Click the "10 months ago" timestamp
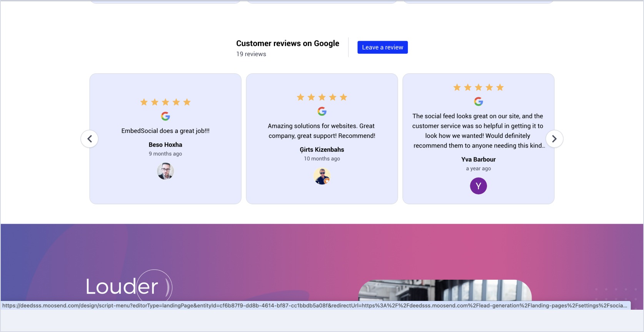The width and height of the screenshot is (644, 332). click(x=322, y=159)
